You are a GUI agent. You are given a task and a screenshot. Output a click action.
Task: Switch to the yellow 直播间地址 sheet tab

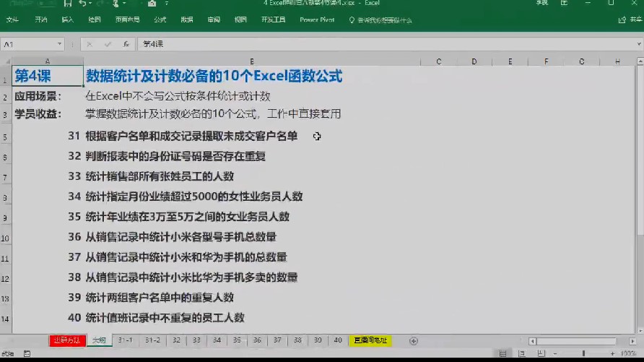coord(370,340)
